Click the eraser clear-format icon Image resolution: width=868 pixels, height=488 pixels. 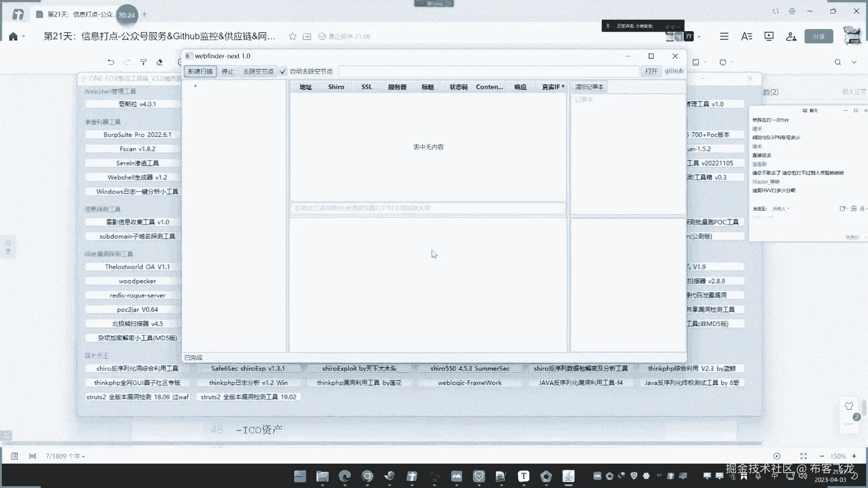pos(160,62)
